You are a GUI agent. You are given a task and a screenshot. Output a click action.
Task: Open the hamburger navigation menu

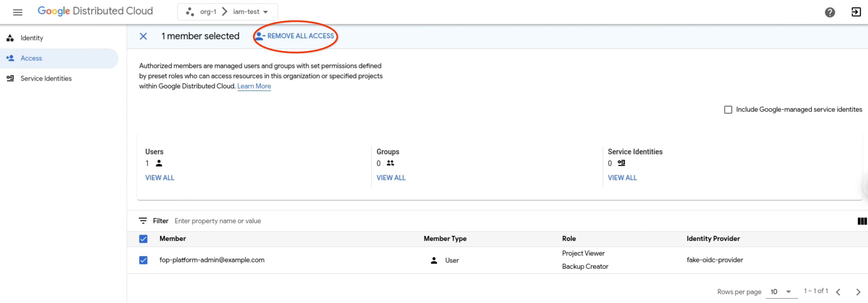coord(17,12)
